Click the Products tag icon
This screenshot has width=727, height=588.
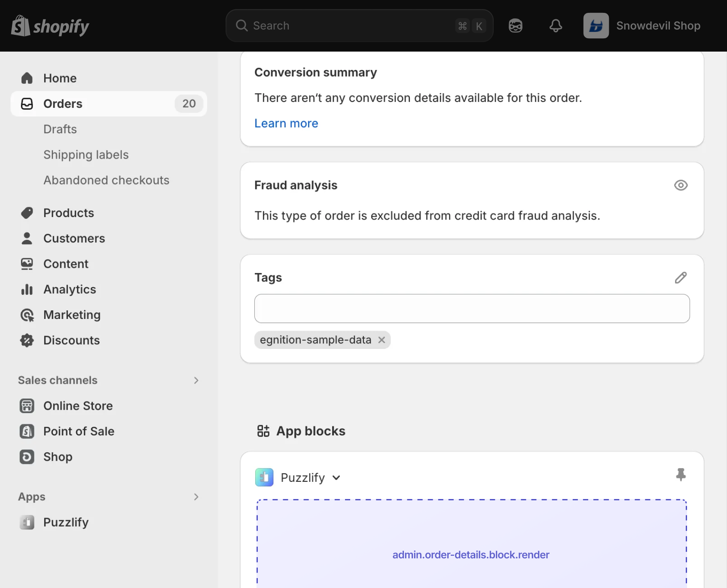click(x=27, y=213)
